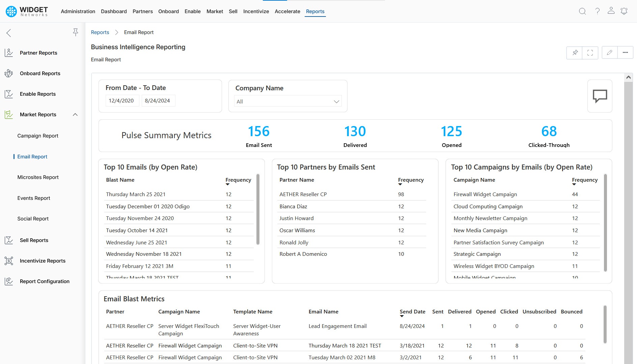Collapse the Market Reports section
This screenshot has height=364, width=637.
point(75,115)
